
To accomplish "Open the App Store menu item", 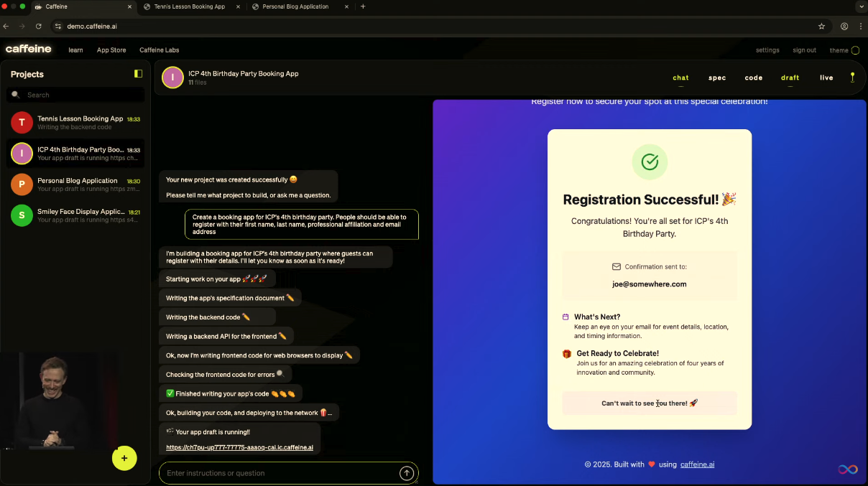I will (x=111, y=50).
